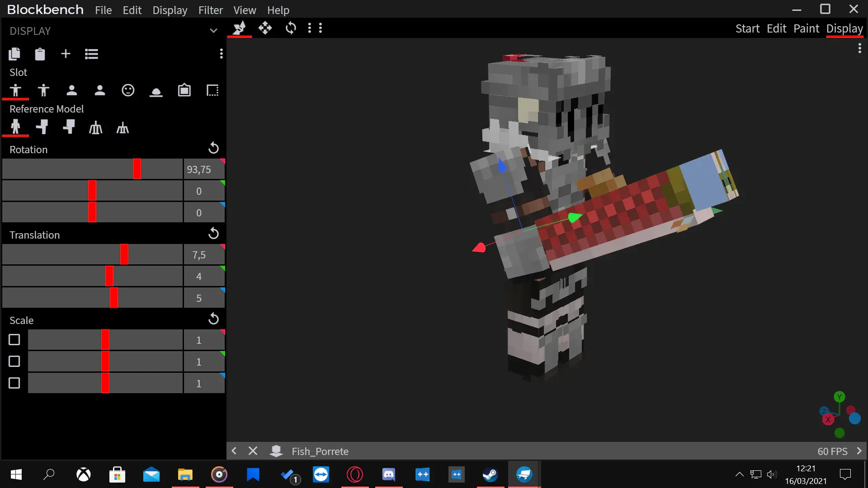The width and height of the screenshot is (868, 488).
Task: Select the First Person Left slot
Action: coord(99,90)
